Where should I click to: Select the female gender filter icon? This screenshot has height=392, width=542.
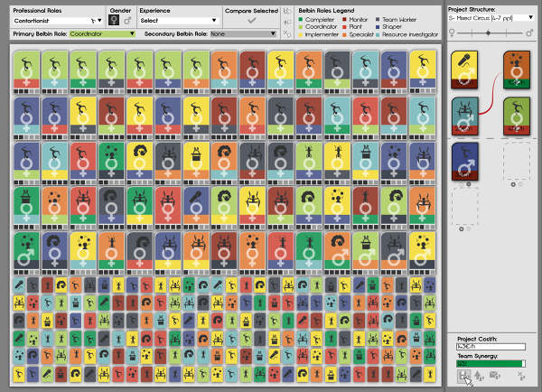click(114, 21)
